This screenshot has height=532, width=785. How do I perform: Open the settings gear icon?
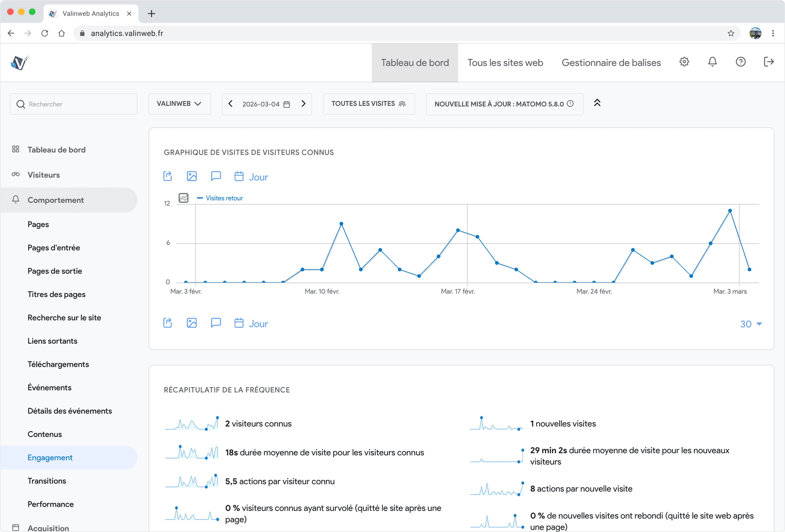tap(684, 62)
